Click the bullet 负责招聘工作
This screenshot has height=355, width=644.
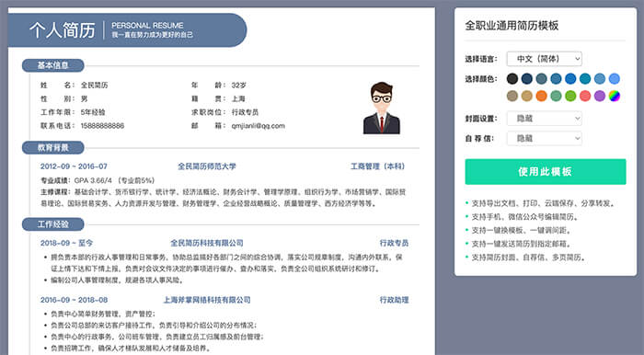pyautogui.click(x=131, y=349)
